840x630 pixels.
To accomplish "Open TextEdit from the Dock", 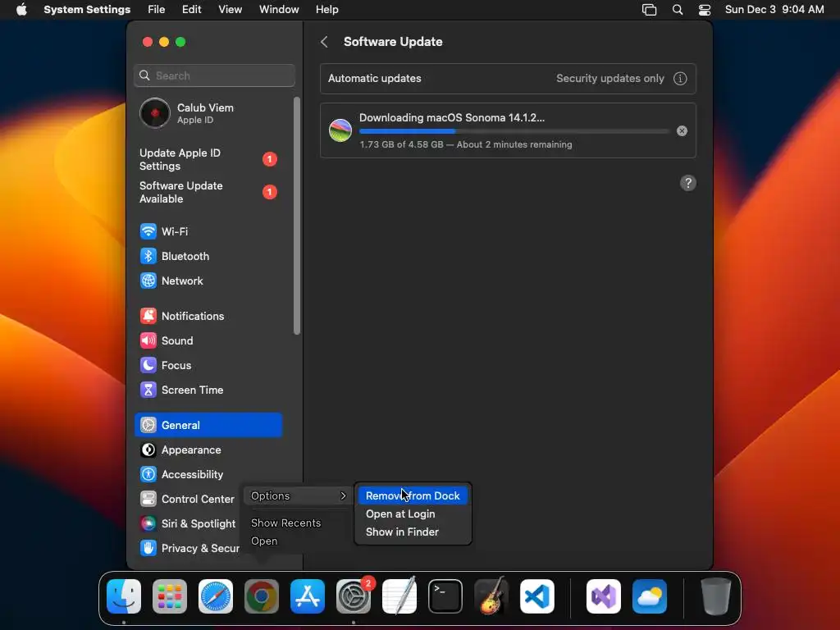I will tap(399, 596).
